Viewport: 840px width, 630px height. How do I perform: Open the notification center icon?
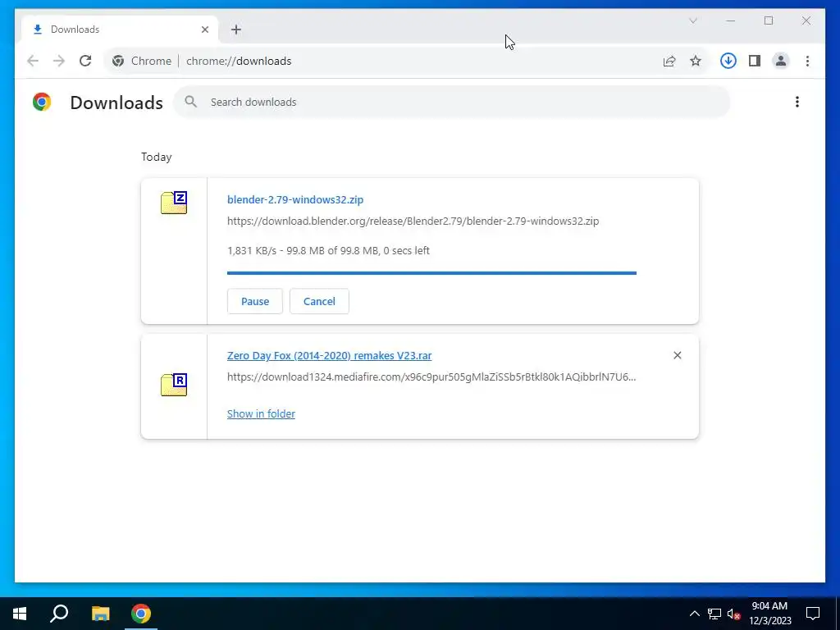pyautogui.click(x=813, y=614)
